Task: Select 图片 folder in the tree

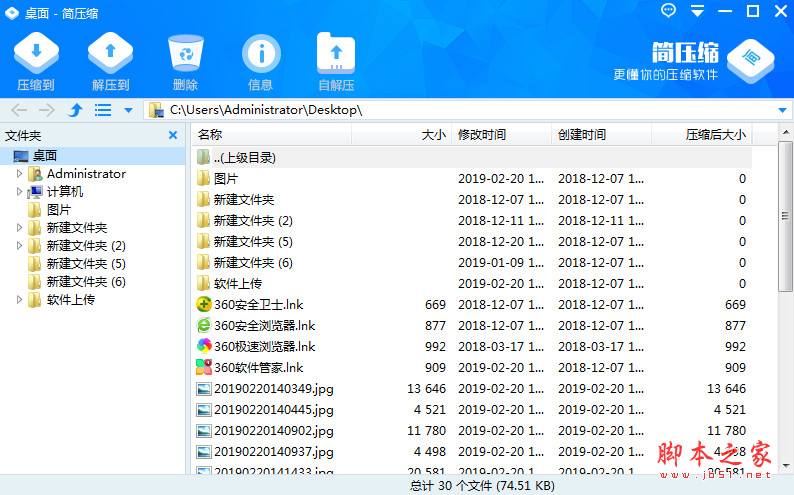Action: (59, 210)
